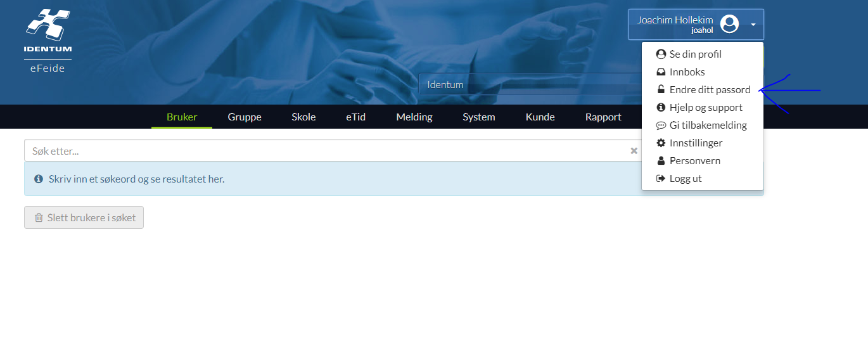Select Se din profil menu entry
Screen dimensions: 868x348
(x=695, y=55)
